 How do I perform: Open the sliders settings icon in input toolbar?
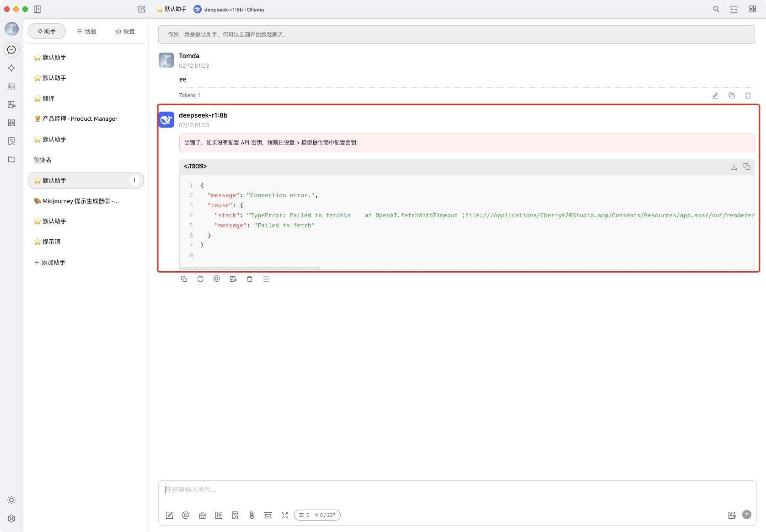pos(219,515)
